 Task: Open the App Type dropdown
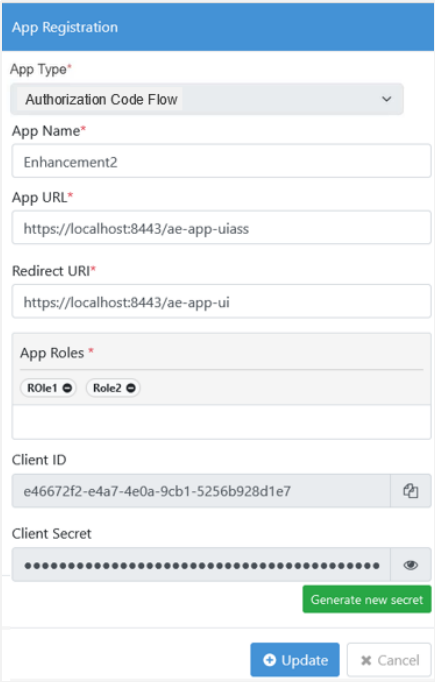point(207,99)
